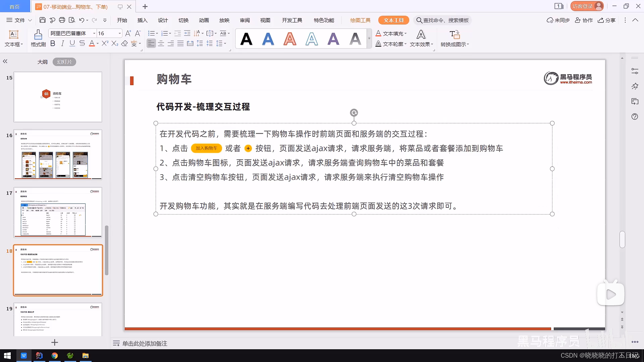Redo the undone action

pyautogui.click(x=94, y=20)
